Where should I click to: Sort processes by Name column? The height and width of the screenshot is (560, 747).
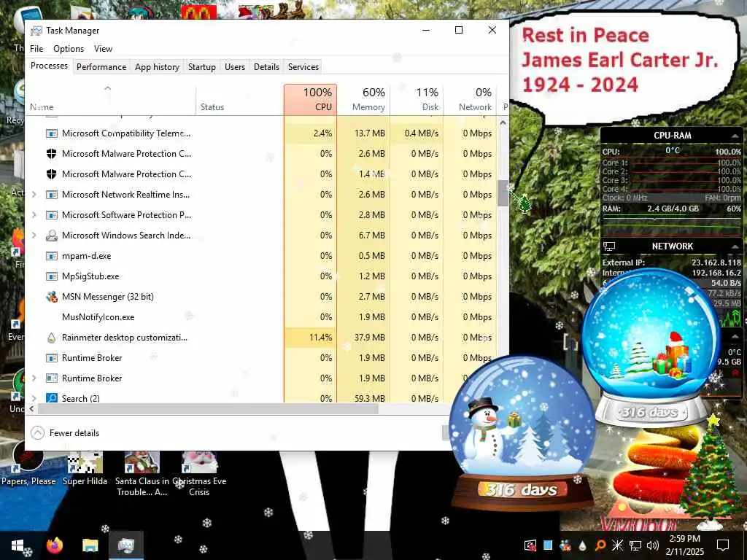click(110, 99)
